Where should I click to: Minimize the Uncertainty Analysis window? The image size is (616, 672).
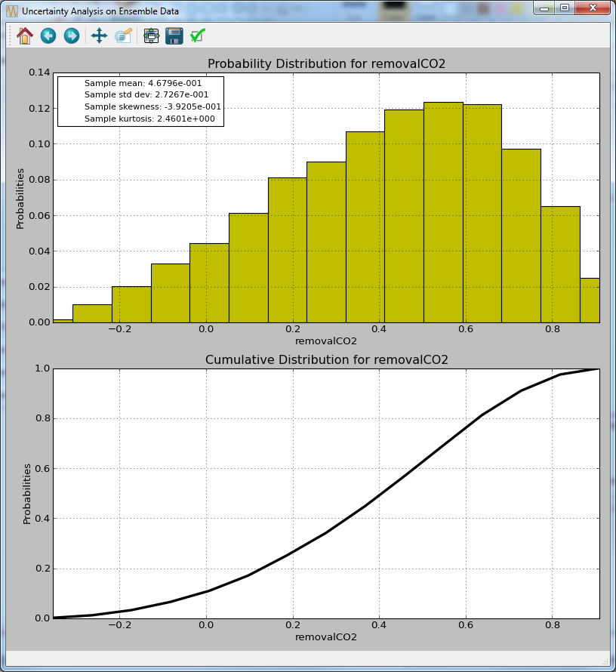coord(545,8)
